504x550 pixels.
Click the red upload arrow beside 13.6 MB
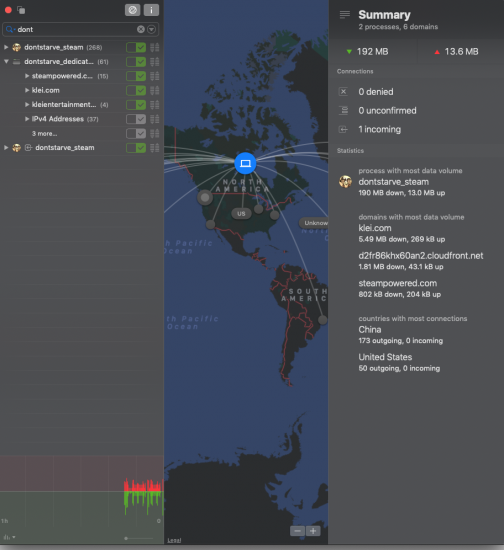click(437, 52)
